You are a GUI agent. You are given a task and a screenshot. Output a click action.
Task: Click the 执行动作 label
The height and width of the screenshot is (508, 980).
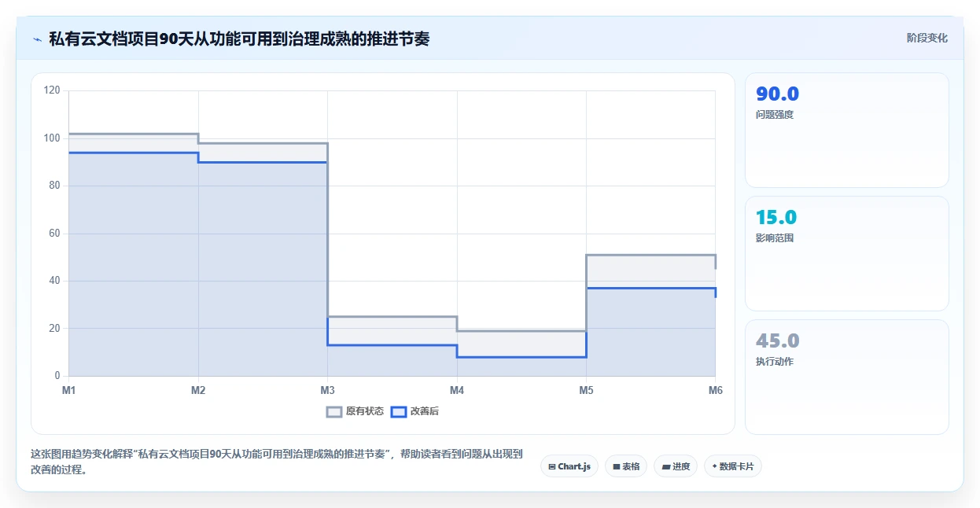[x=775, y=362]
